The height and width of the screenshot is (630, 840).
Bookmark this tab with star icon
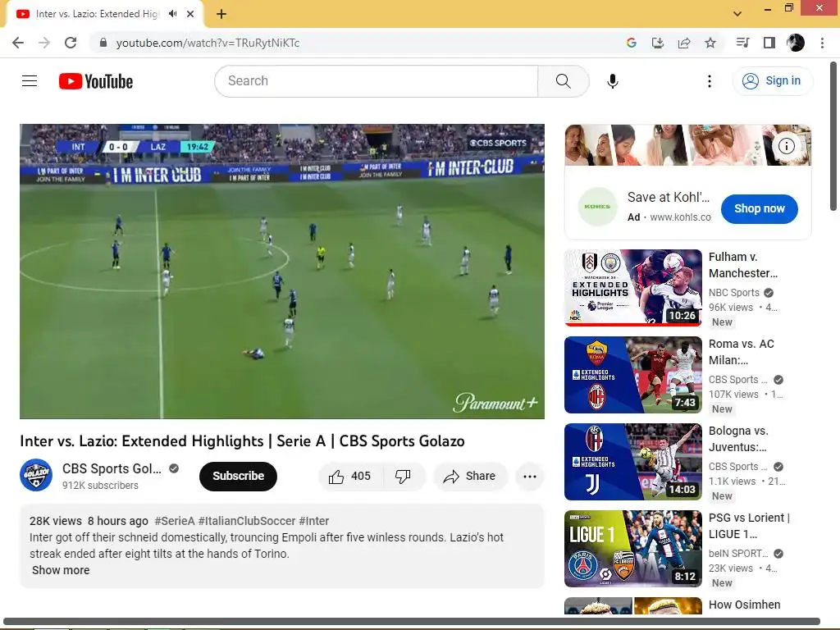(x=710, y=43)
